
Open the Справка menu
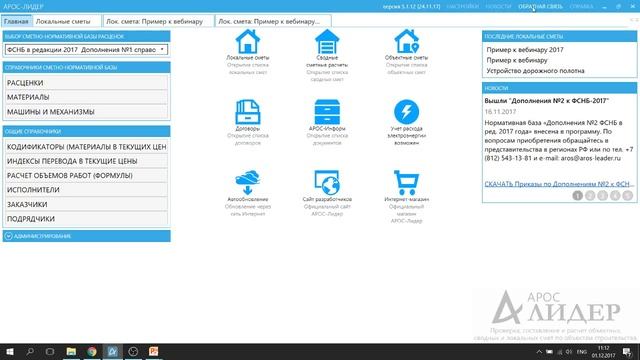tap(581, 7)
